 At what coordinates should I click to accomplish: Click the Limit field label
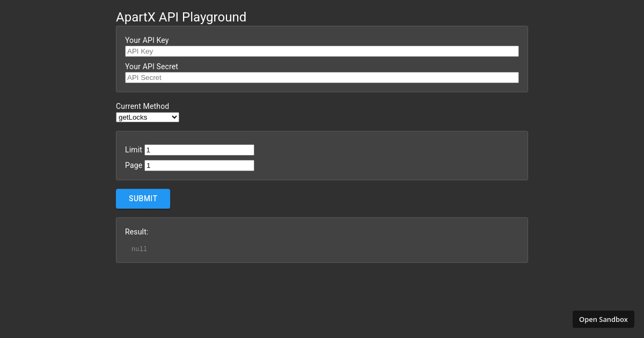[x=133, y=150]
